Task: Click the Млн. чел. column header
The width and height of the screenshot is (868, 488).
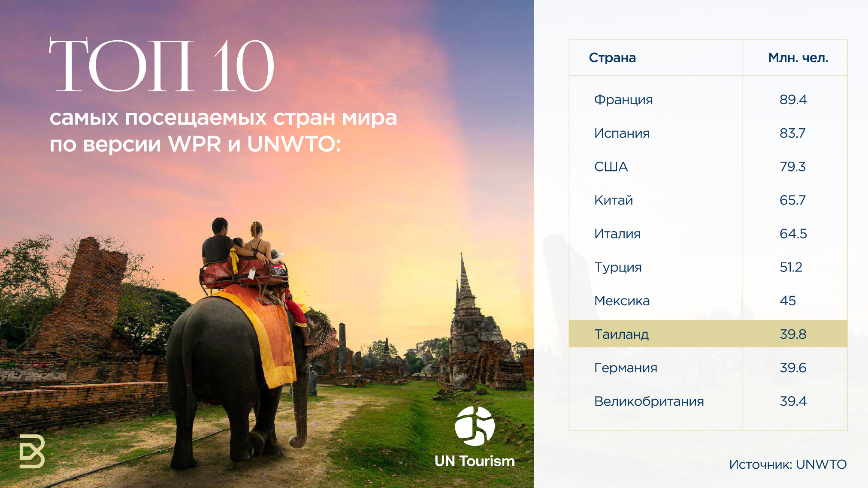Action: pos(798,58)
